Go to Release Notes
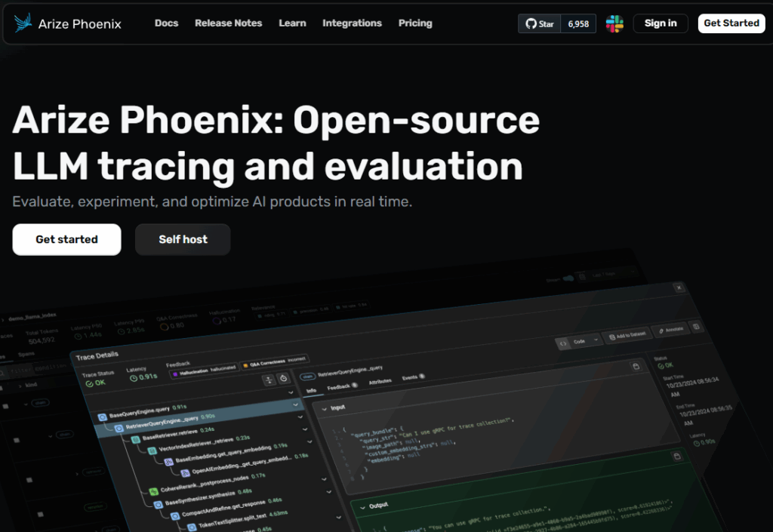The height and width of the screenshot is (532, 773). point(228,23)
